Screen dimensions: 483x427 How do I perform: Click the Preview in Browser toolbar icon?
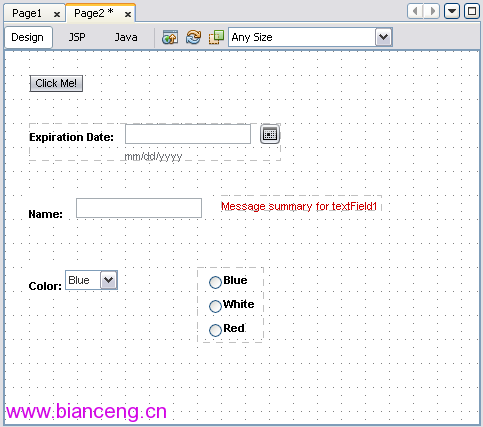click(x=170, y=37)
